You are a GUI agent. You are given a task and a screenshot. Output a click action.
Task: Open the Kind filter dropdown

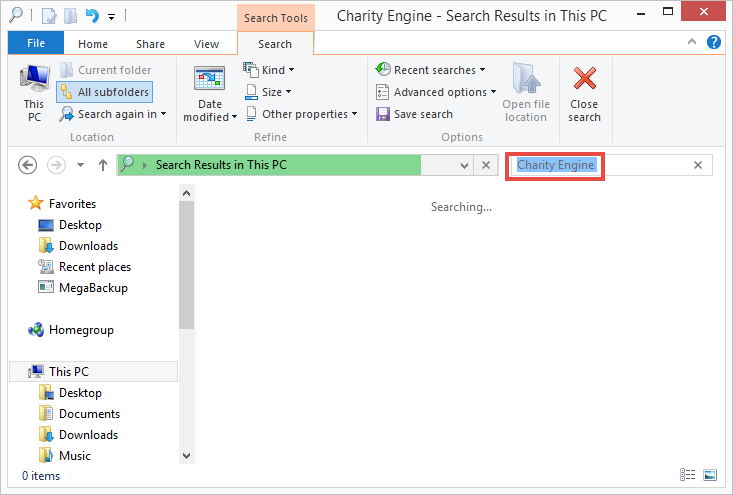point(269,70)
